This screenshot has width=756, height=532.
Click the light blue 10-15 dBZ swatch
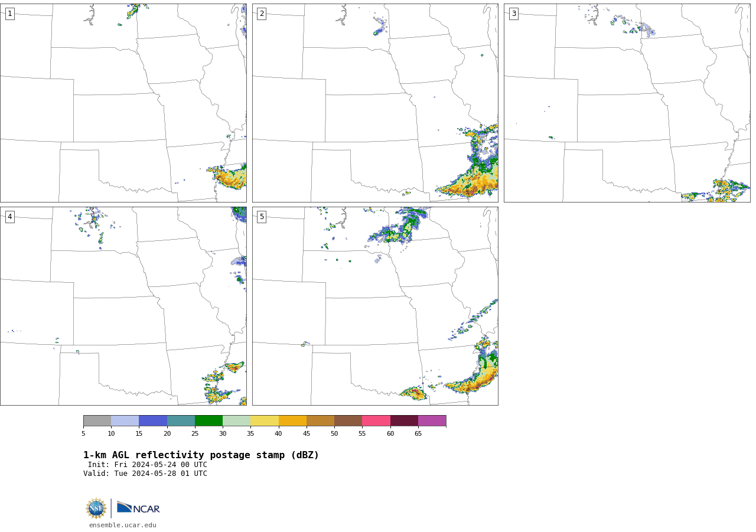[x=125, y=421]
